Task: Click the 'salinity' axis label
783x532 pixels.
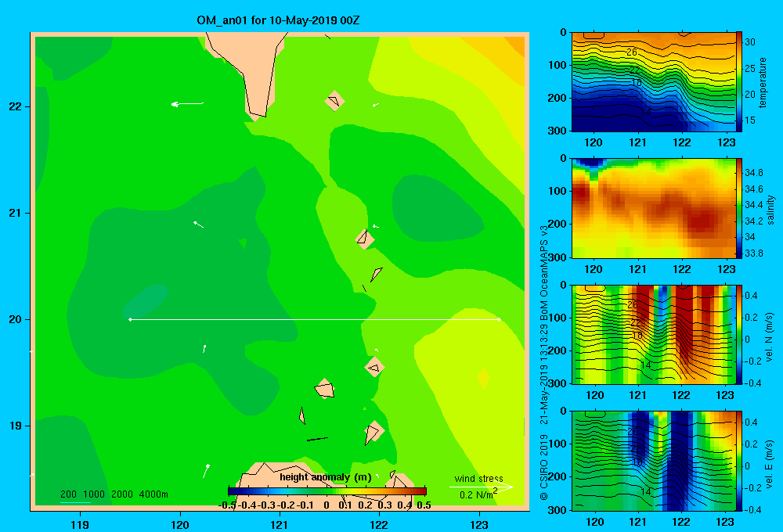Action: click(771, 209)
